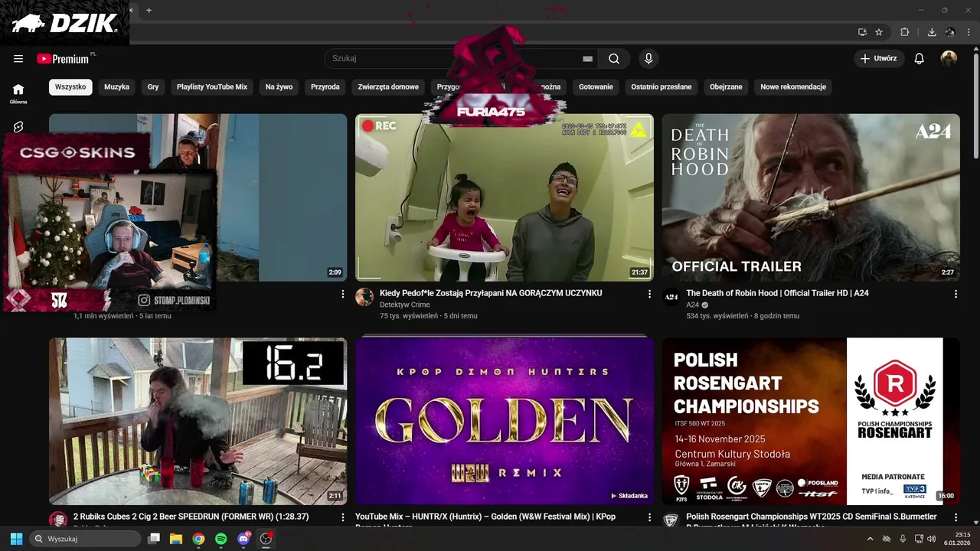Open title Kiedy Pedof*le Zostają Przyłapani

click(x=491, y=293)
